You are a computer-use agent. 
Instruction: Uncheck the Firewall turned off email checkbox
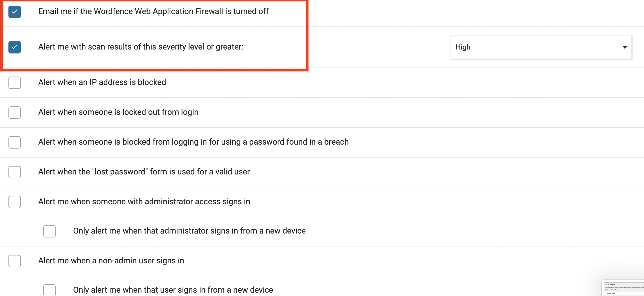click(x=15, y=12)
